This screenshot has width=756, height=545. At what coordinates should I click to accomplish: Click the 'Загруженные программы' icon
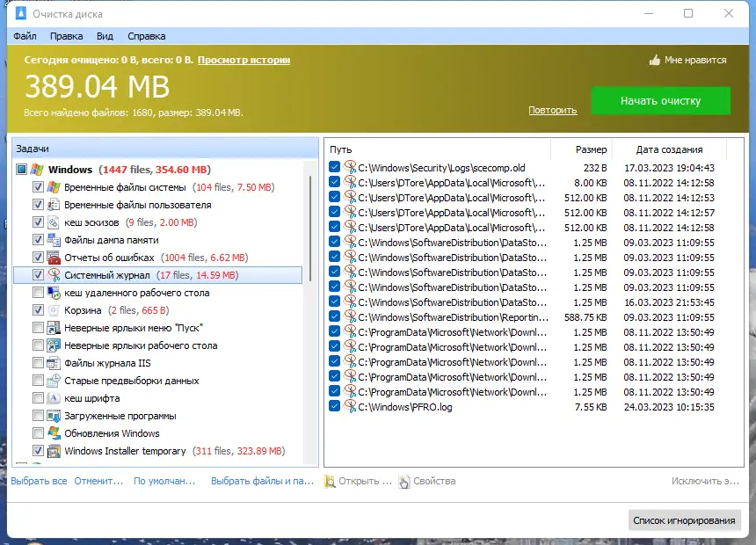click(54, 416)
